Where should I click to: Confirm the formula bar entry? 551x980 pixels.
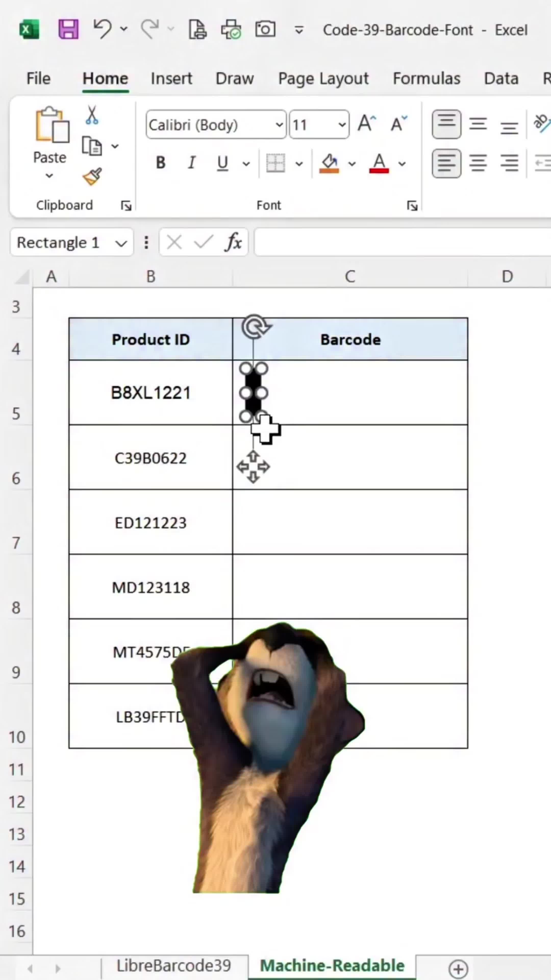click(204, 242)
